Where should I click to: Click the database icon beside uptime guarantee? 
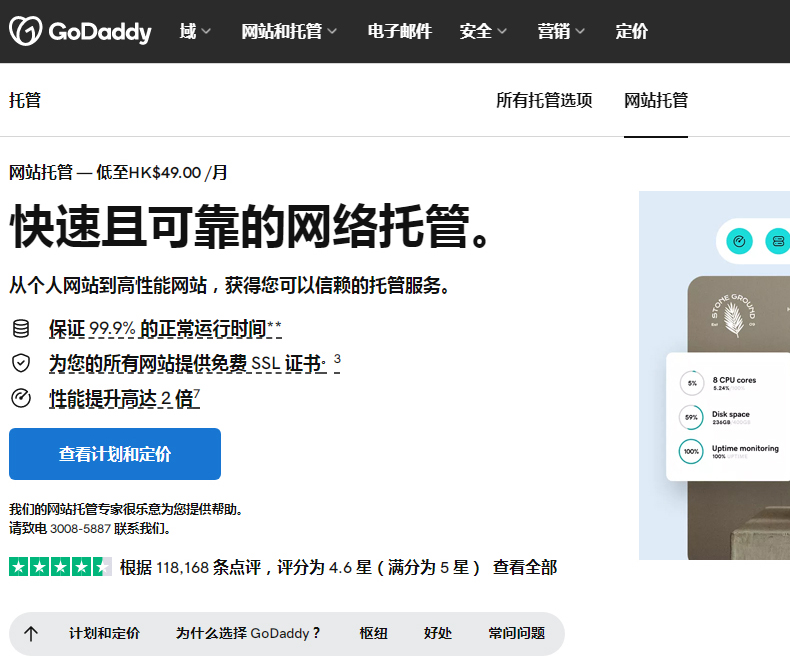pos(21,329)
